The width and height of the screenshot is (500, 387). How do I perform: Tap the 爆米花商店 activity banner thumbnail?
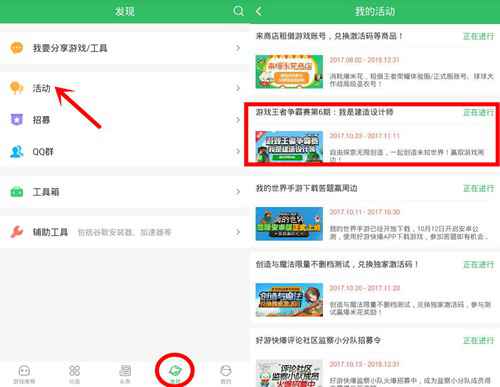click(x=289, y=72)
